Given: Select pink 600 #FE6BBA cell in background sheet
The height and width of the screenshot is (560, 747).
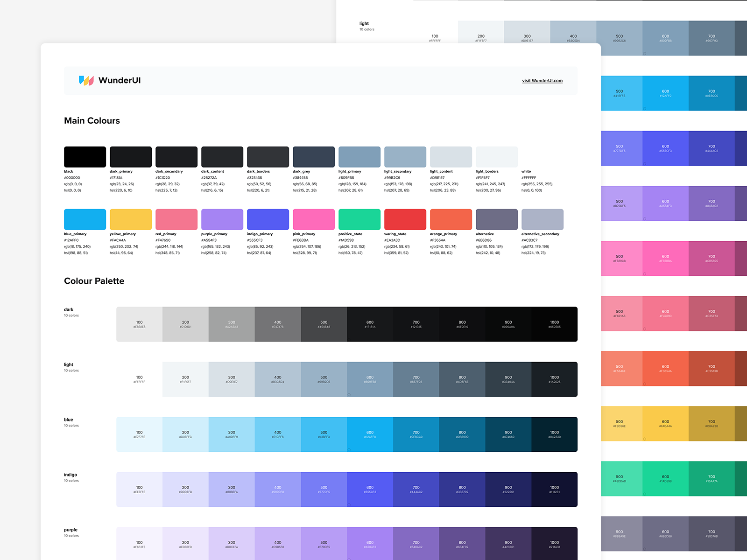Looking at the screenshot, I should click(665, 259).
